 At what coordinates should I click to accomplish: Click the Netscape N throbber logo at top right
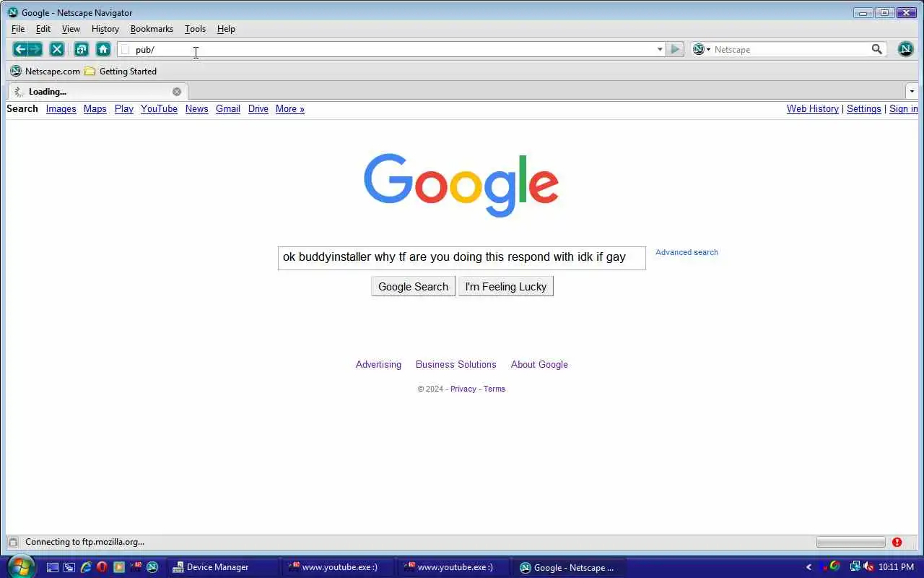pos(905,49)
